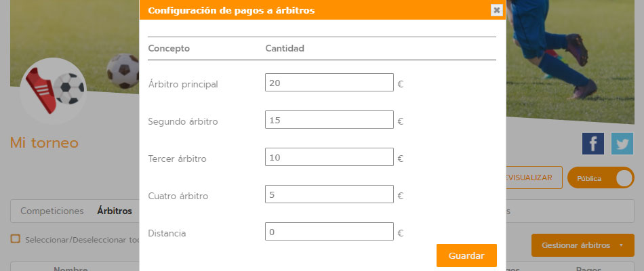Share tournament on Twitter
The width and height of the screenshot is (644, 271).
pyautogui.click(x=622, y=143)
